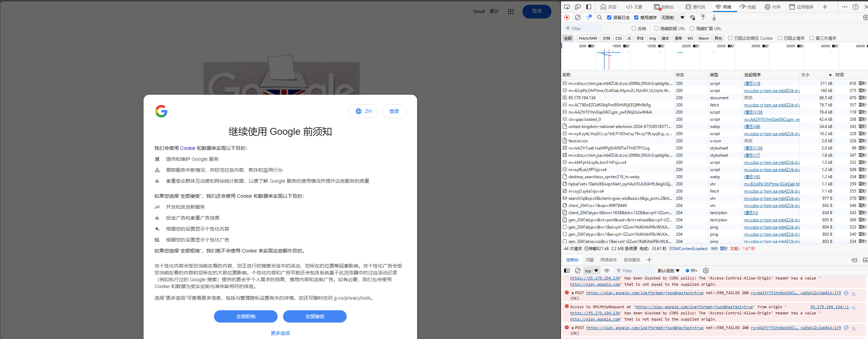Open 默认级别 log level dropdown

pyautogui.click(x=668, y=271)
